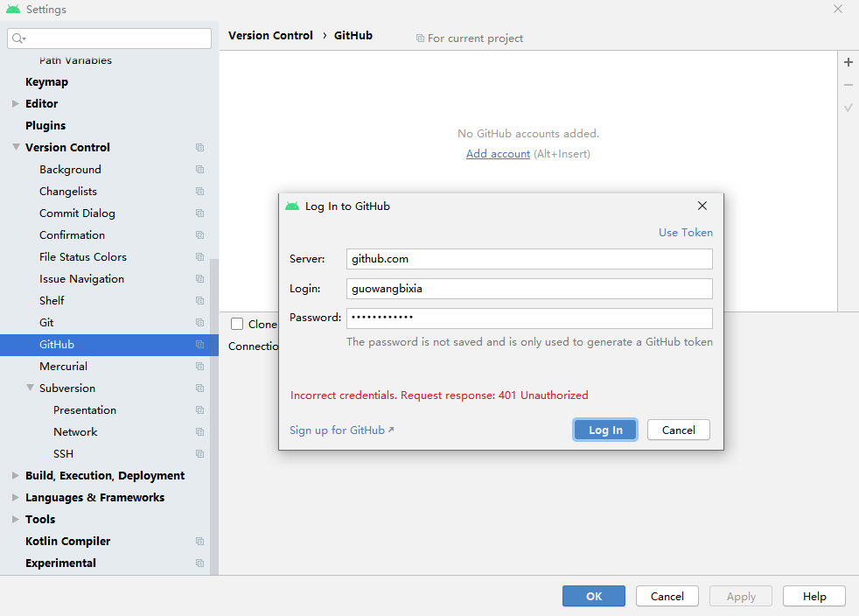Open the Sign up for GitHub link
The width and height of the screenshot is (859, 616).
click(x=341, y=430)
